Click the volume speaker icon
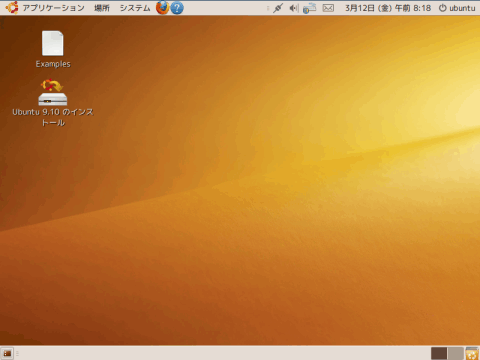The image size is (480, 360). (x=293, y=8)
